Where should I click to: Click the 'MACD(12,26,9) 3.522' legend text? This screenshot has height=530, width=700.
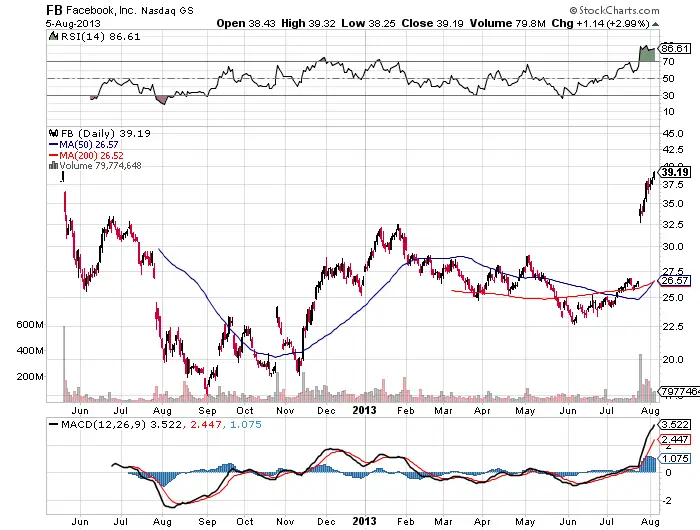[121, 425]
